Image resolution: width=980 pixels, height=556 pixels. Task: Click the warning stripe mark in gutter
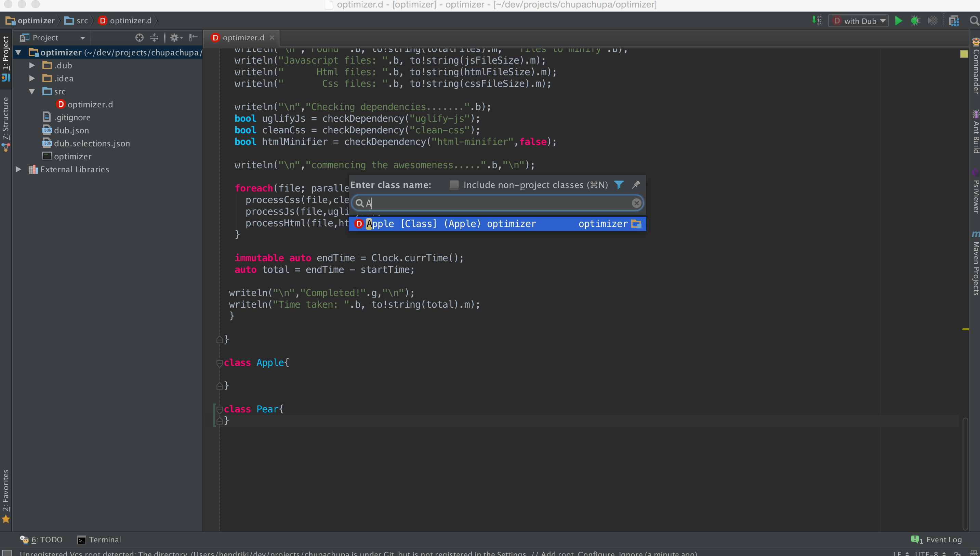click(x=965, y=329)
